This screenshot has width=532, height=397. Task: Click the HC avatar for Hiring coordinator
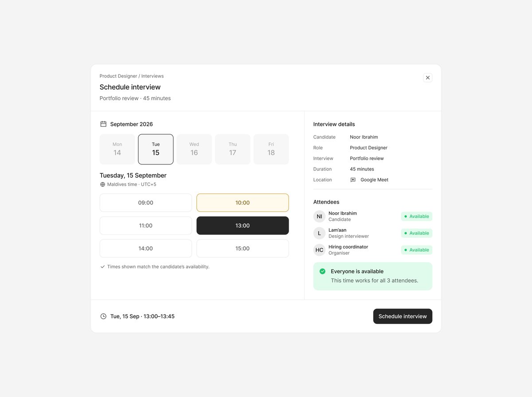point(319,250)
